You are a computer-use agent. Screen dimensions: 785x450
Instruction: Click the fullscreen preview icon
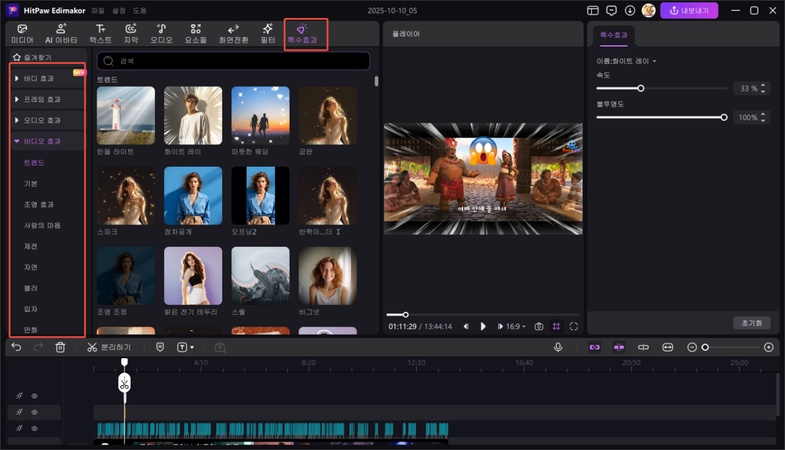click(574, 326)
